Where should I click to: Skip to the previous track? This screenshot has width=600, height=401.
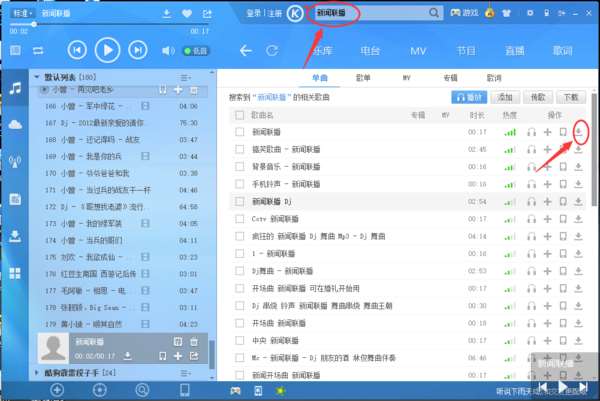click(77, 50)
